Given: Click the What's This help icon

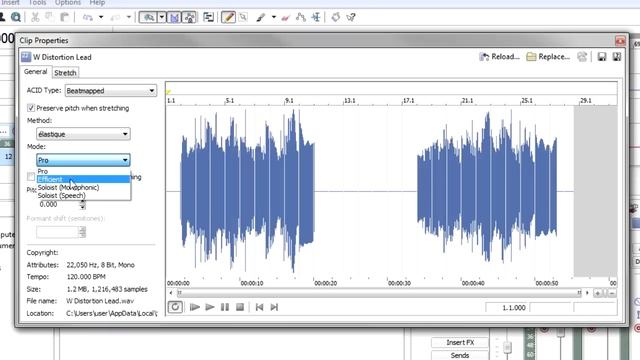Looking at the screenshot, I should (351, 17).
